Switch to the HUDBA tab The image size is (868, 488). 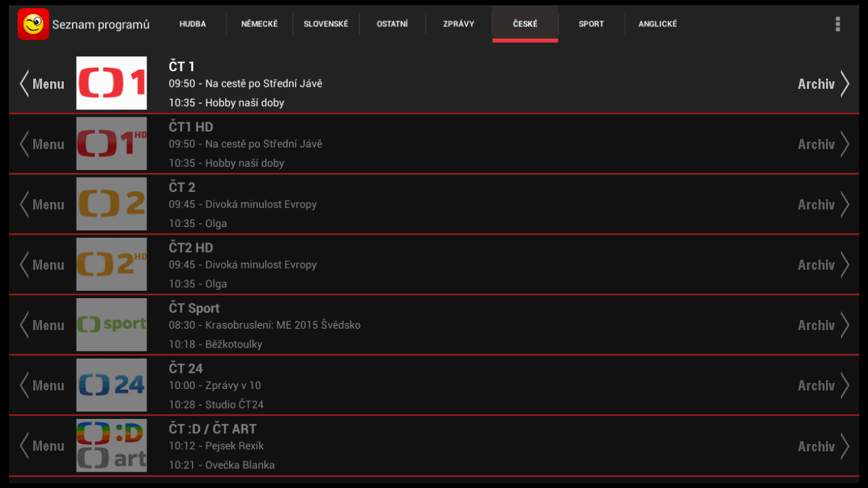193,24
